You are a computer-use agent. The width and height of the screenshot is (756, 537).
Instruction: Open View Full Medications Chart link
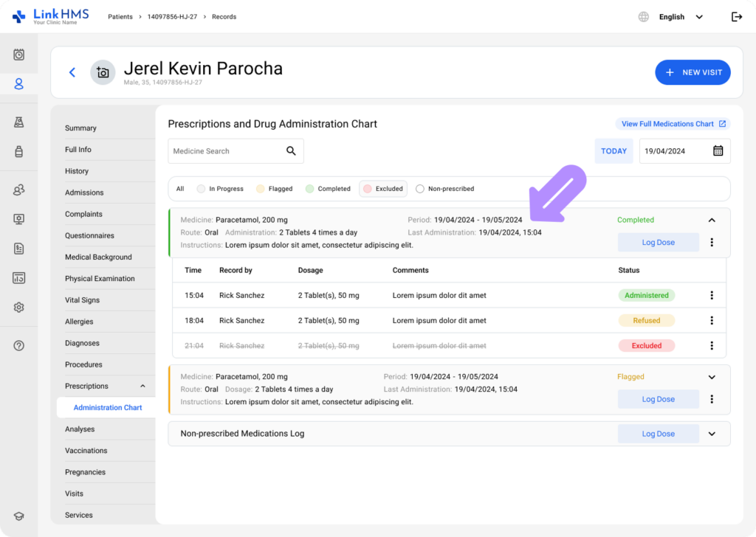point(673,124)
